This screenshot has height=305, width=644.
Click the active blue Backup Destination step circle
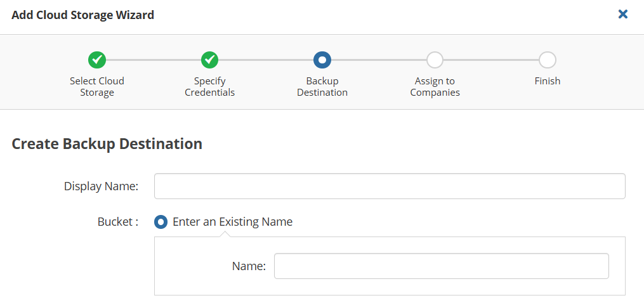click(x=322, y=60)
